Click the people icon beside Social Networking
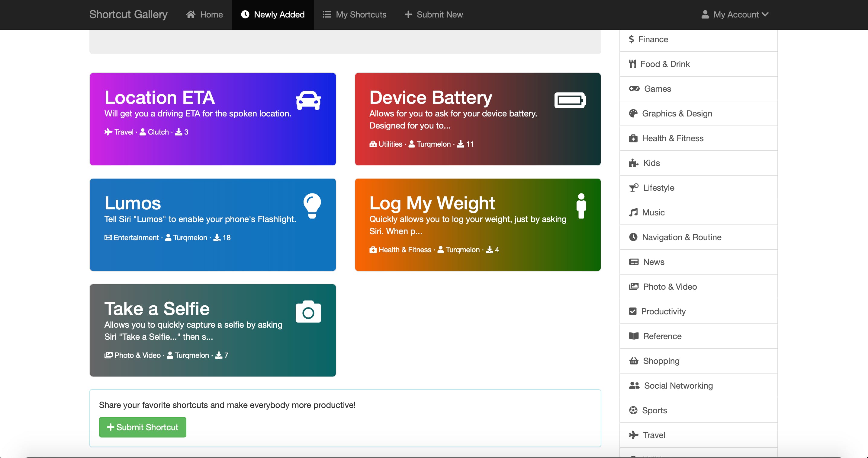 tap(634, 386)
